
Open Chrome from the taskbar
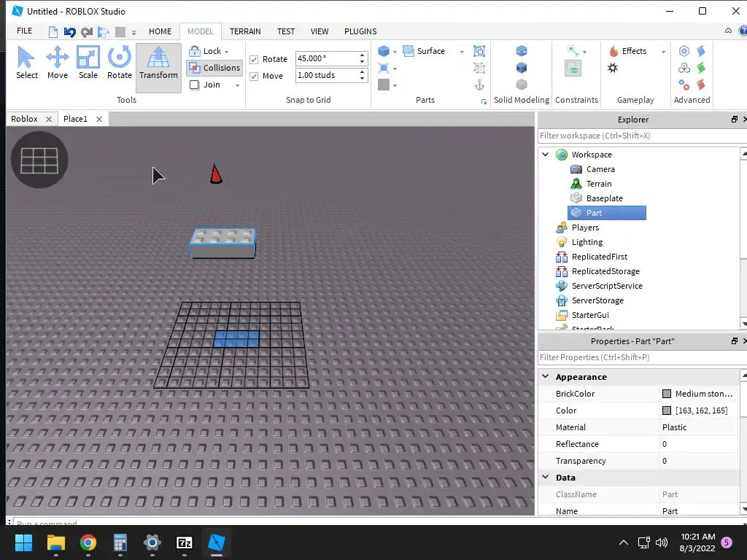coord(88,542)
